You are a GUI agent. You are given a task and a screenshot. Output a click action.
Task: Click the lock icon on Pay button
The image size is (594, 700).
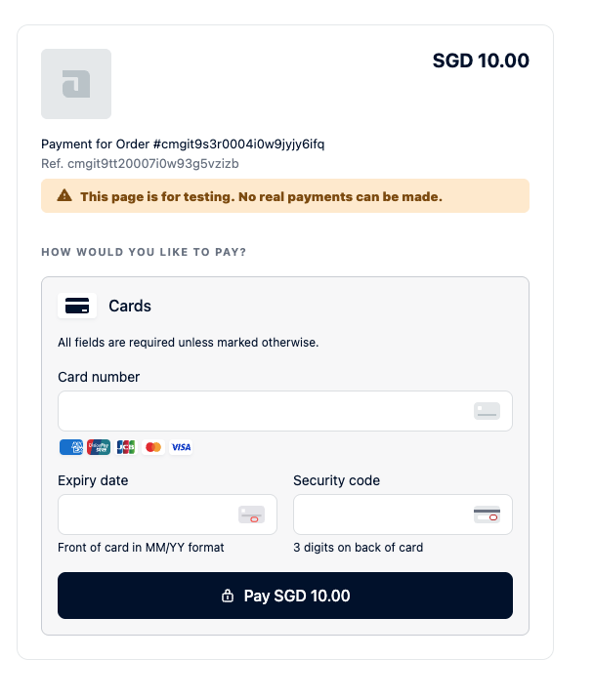[228, 596]
